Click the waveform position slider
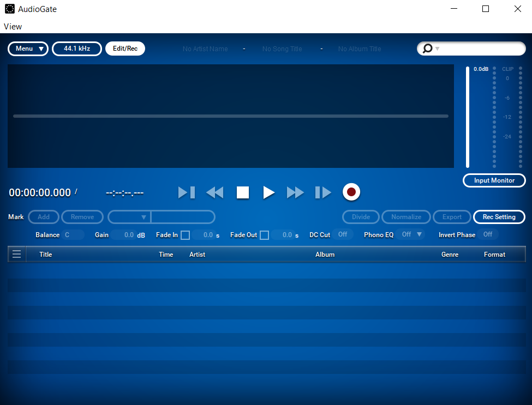The height and width of the screenshot is (405, 532). (x=230, y=116)
